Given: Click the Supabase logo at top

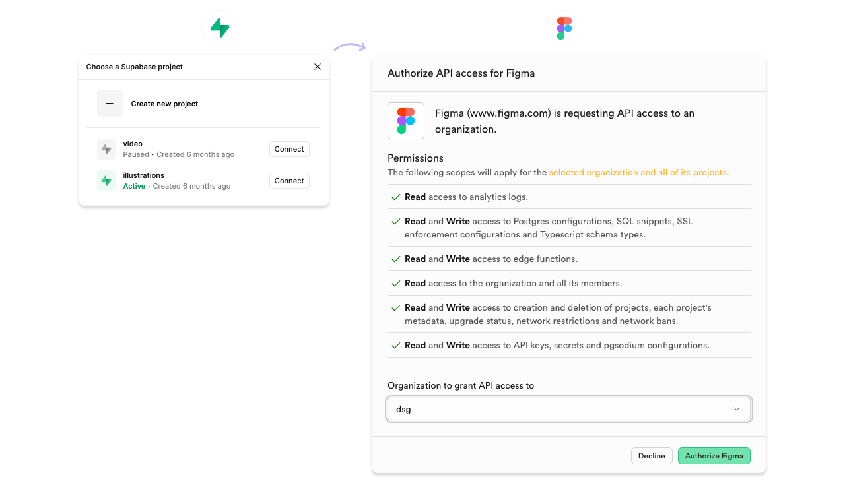Looking at the screenshot, I should coord(220,28).
